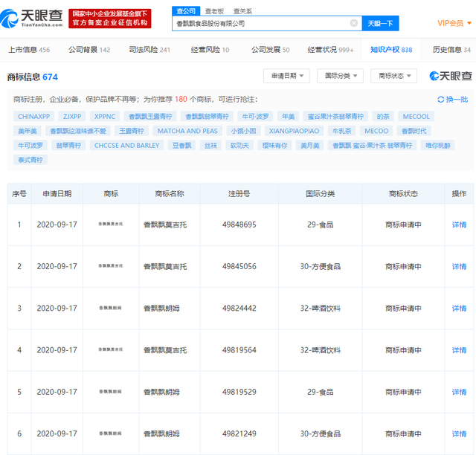Screen dimensions: 476x455
Task: Select the 香飘时代 trademark tag
Action: 414,131
